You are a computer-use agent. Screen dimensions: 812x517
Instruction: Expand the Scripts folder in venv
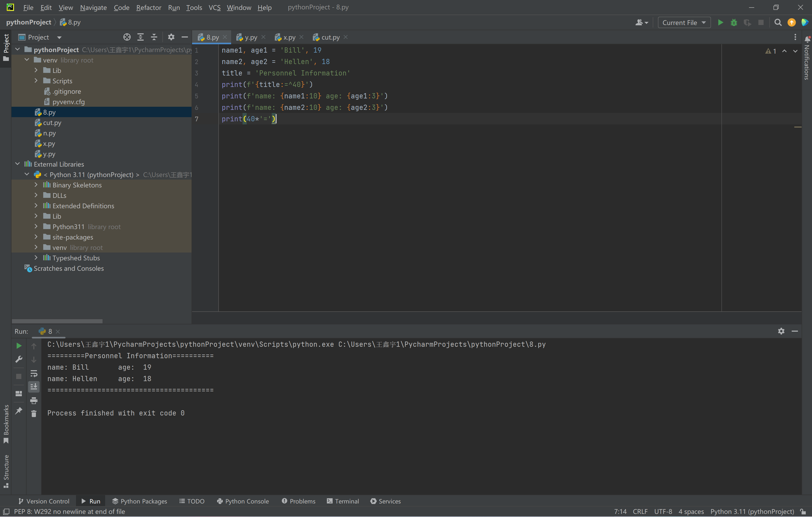36,81
